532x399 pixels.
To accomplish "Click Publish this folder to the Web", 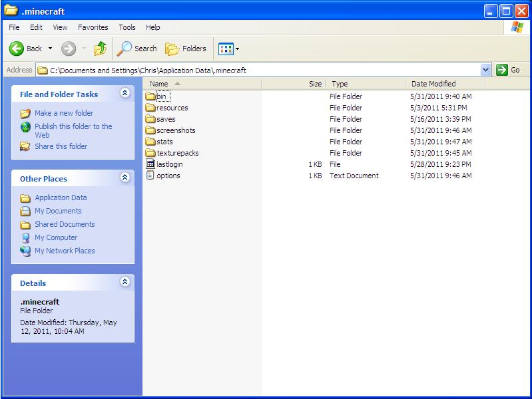I will click(x=73, y=130).
